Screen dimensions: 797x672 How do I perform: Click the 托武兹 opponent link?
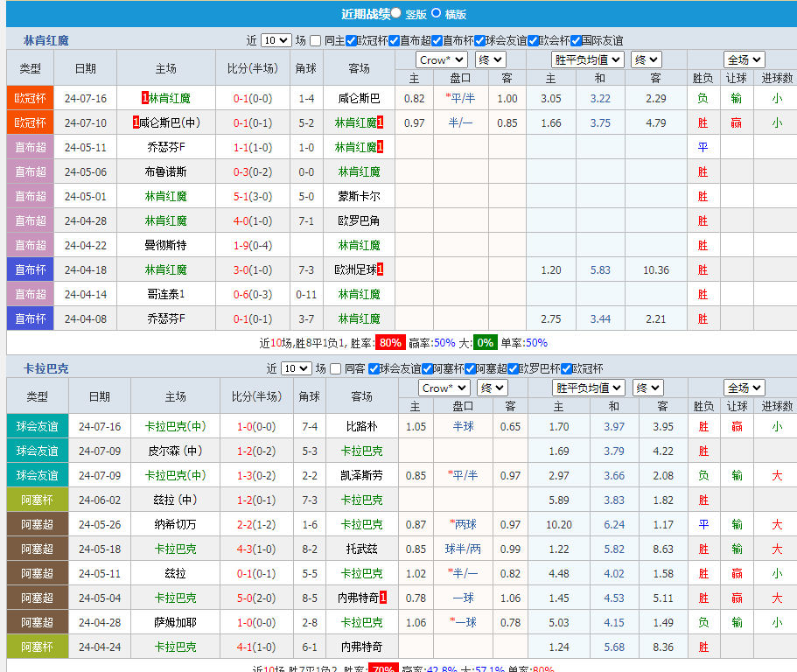360,549
